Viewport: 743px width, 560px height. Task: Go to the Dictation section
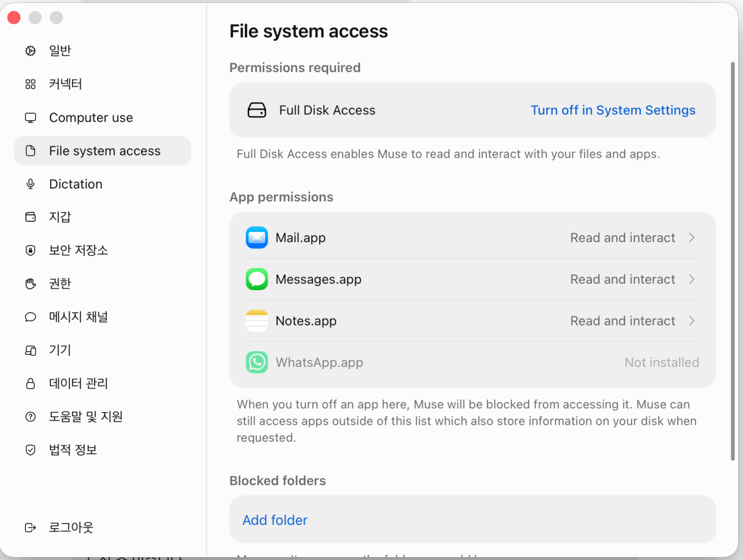click(102, 184)
